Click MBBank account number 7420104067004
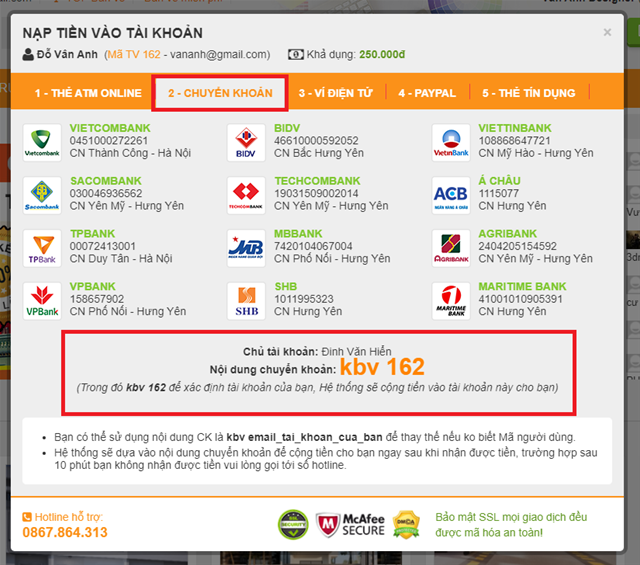This screenshot has width=640, height=565. (313, 246)
